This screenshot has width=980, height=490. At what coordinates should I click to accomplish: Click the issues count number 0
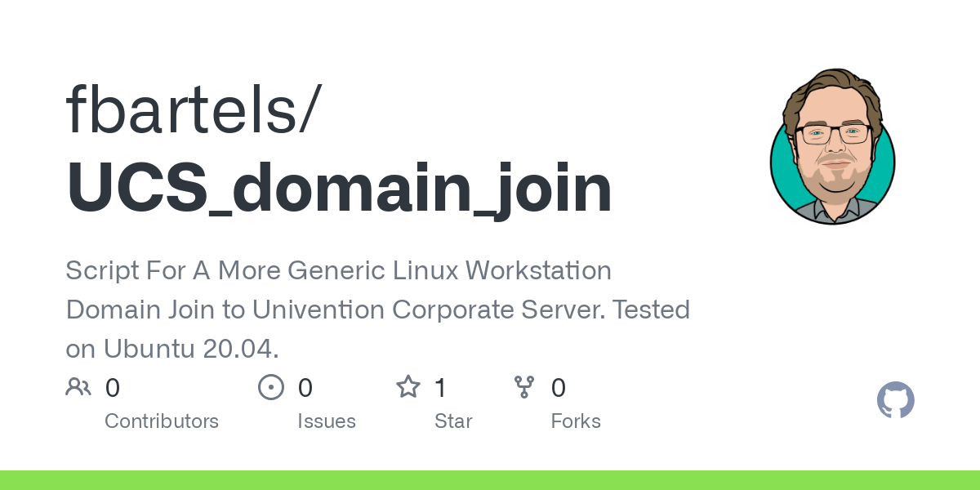pyautogui.click(x=305, y=388)
